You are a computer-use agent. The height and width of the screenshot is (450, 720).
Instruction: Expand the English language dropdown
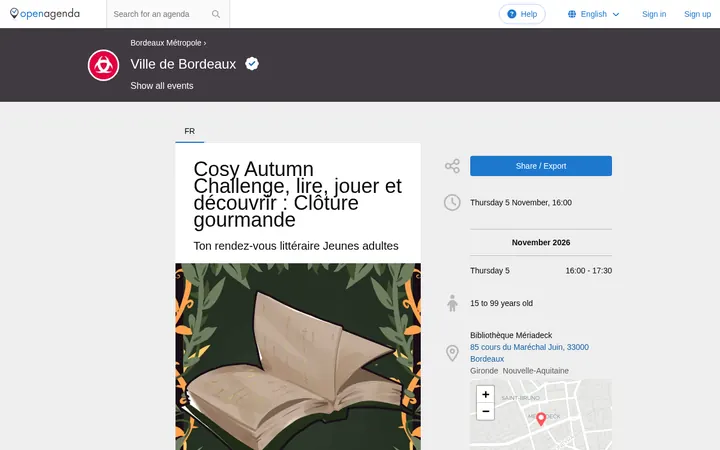point(593,14)
